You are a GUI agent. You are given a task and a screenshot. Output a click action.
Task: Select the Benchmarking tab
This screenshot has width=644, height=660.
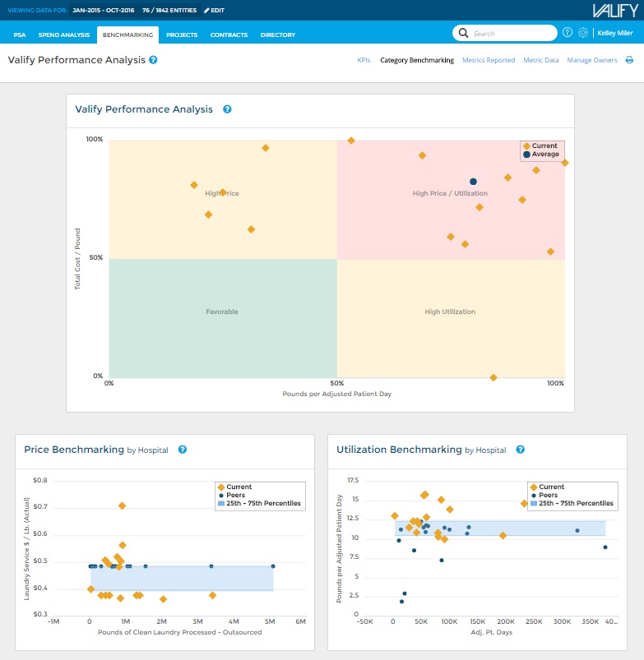127,35
